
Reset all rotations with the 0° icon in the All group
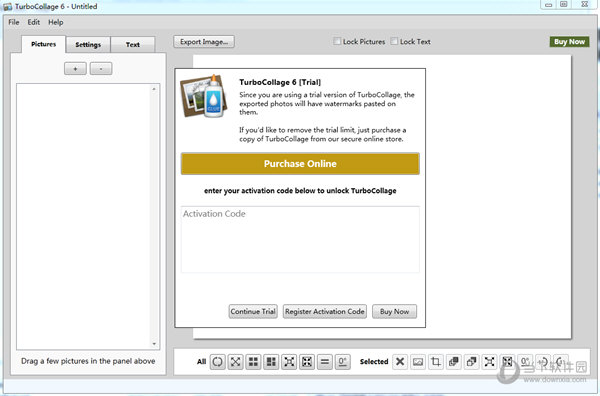(342, 362)
